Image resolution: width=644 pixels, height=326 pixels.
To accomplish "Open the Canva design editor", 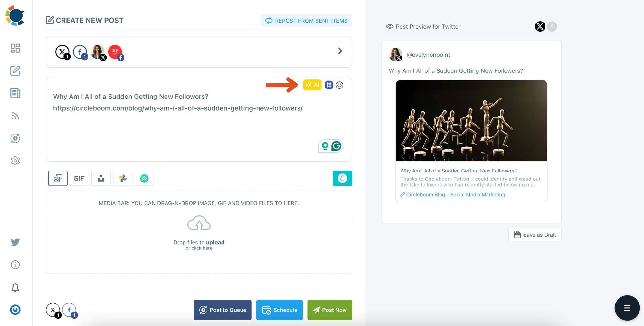I will tap(342, 178).
